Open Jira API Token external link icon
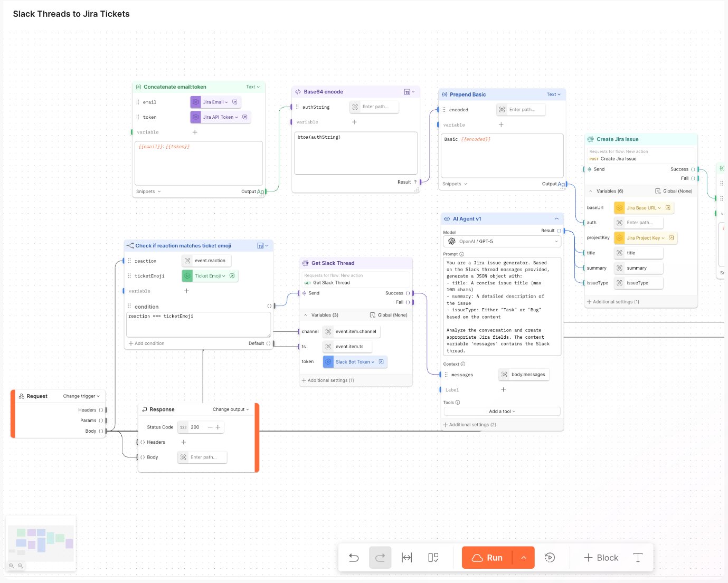 (244, 117)
